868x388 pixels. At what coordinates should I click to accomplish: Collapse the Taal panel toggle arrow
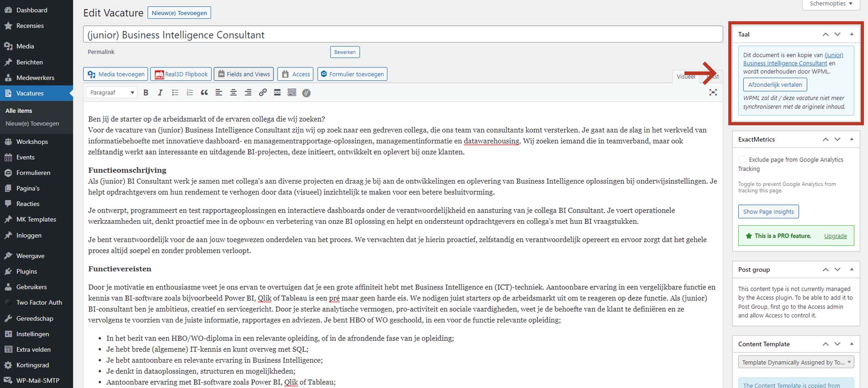852,34
